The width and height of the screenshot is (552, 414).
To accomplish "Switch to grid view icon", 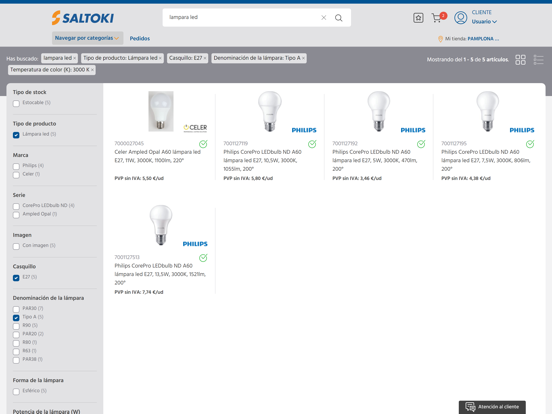I will [520, 59].
